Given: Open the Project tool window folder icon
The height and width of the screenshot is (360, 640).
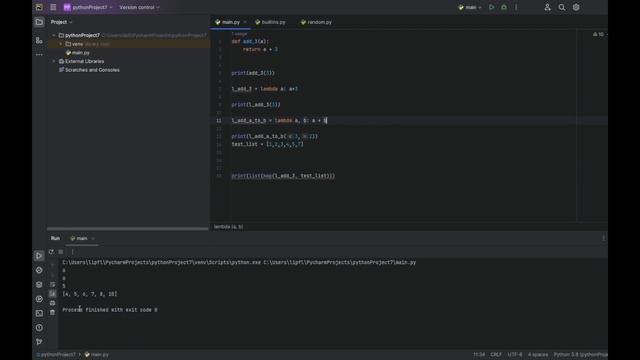Looking at the screenshot, I should point(39,22).
